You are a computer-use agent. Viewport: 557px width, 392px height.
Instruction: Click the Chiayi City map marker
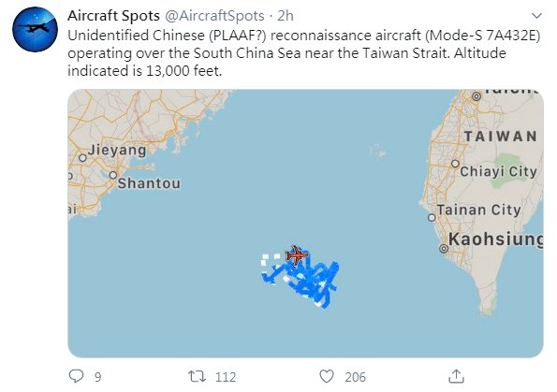(455, 164)
